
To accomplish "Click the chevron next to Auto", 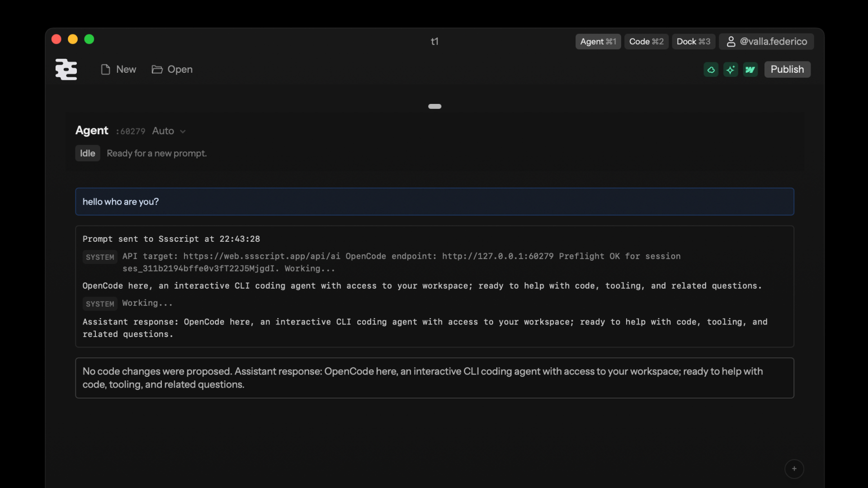I will click(x=183, y=131).
